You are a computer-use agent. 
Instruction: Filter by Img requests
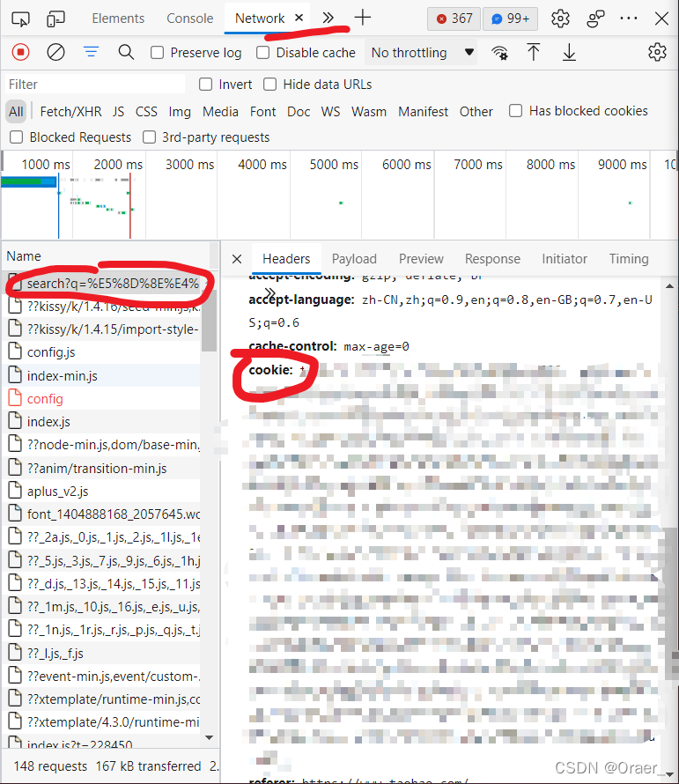[180, 111]
